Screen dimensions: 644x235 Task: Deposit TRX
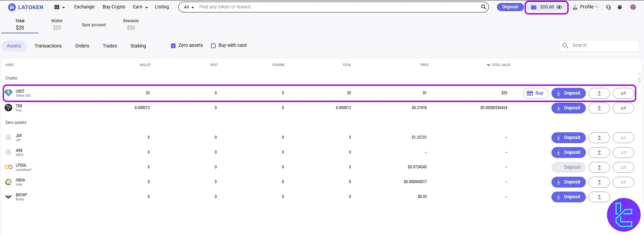pyautogui.click(x=568, y=108)
